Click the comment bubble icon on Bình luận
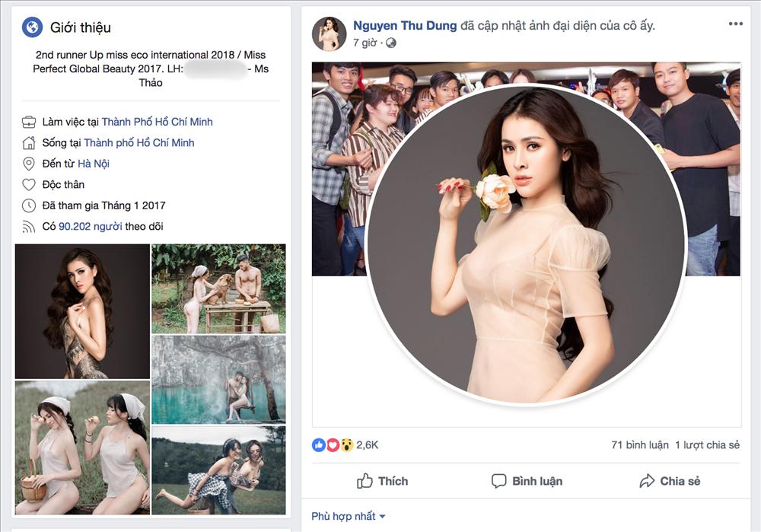This screenshot has width=761, height=532. click(498, 481)
